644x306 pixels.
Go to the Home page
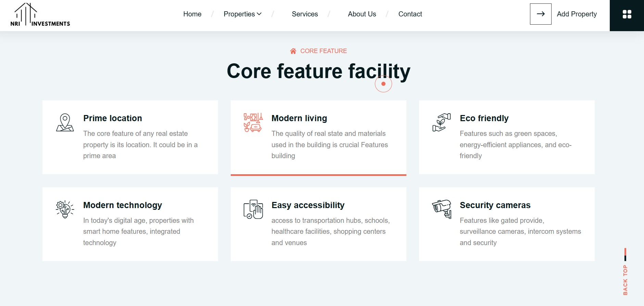pyautogui.click(x=192, y=14)
